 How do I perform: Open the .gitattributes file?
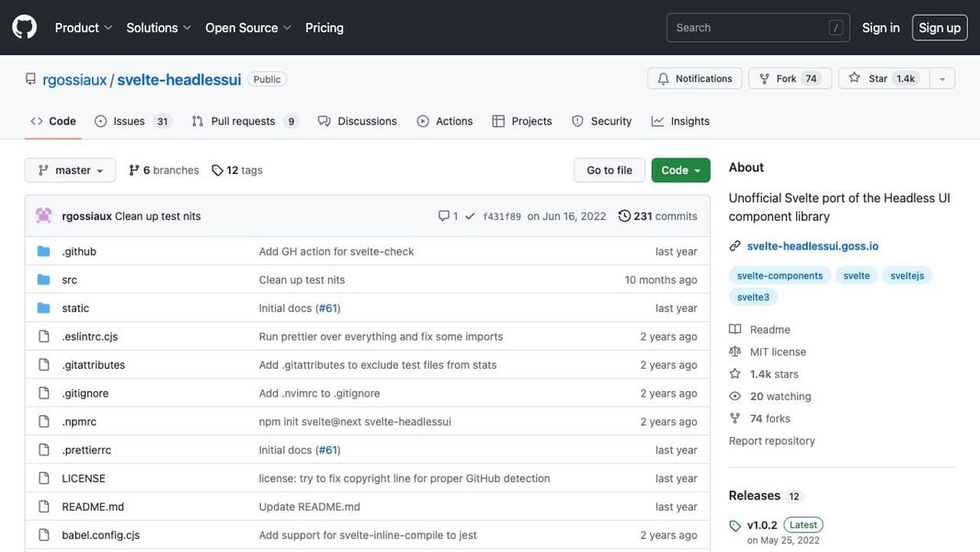(x=93, y=365)
